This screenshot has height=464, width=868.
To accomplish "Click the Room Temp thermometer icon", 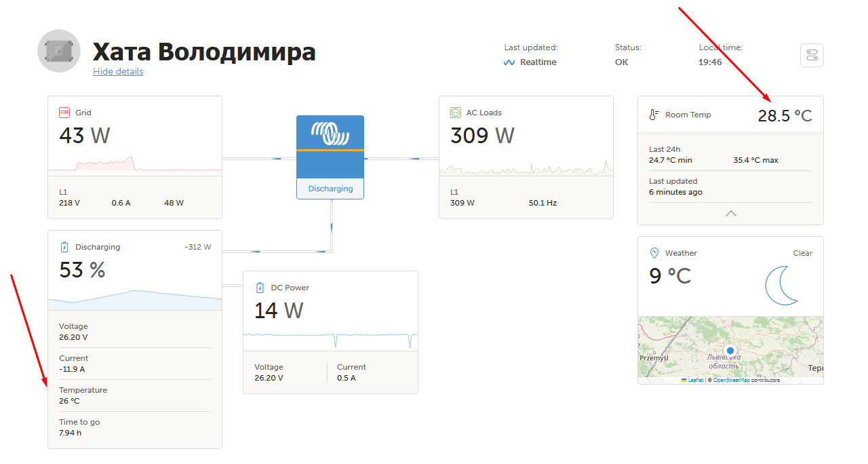I will pos(654,115).
